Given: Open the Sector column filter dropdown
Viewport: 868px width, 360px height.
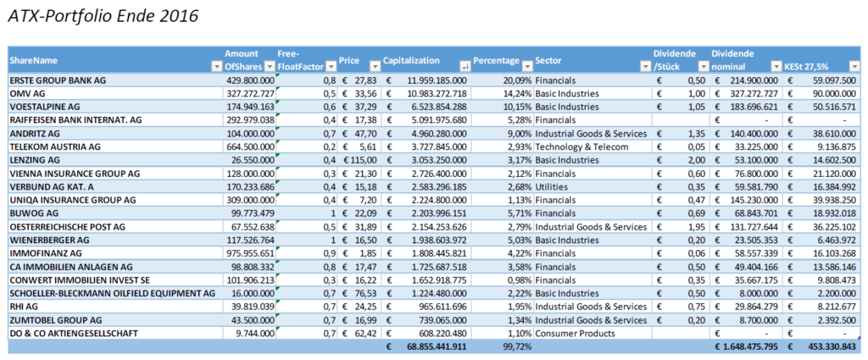Looking at the screenshot, I should pos(645,68).
